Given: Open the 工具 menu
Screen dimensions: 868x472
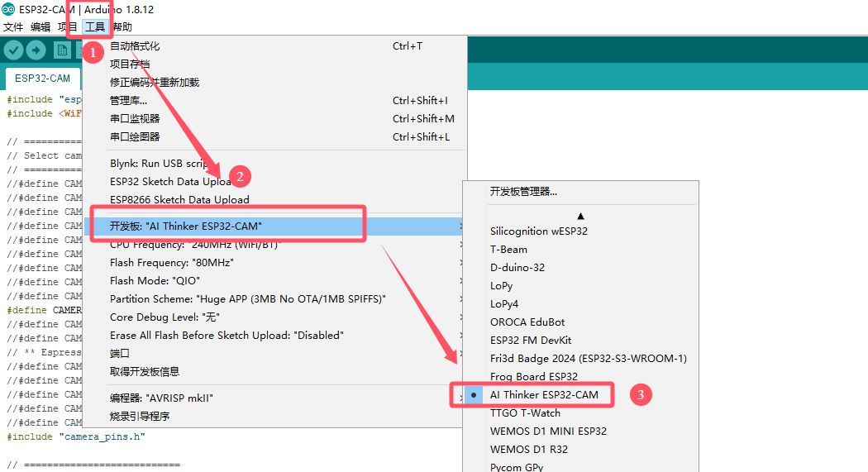Looking at the screenshot, I should click(x=95, y=26).
